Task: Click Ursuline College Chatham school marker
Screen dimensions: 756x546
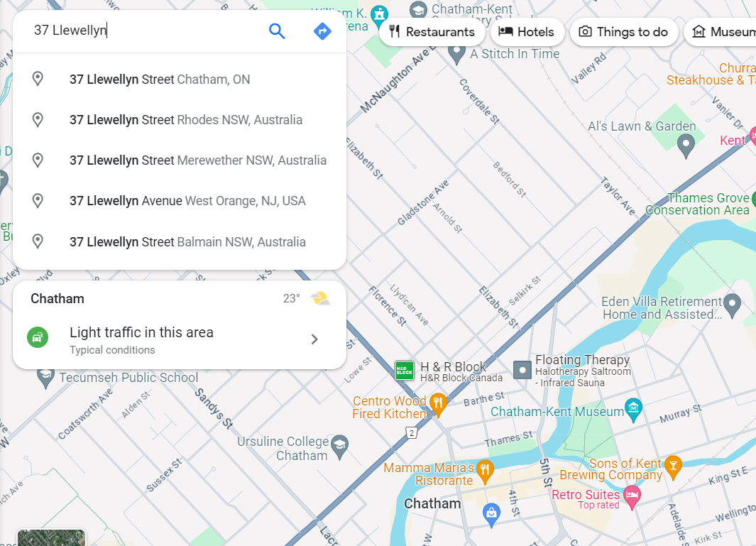Action: pyautogui.click(x=340, y=447)
